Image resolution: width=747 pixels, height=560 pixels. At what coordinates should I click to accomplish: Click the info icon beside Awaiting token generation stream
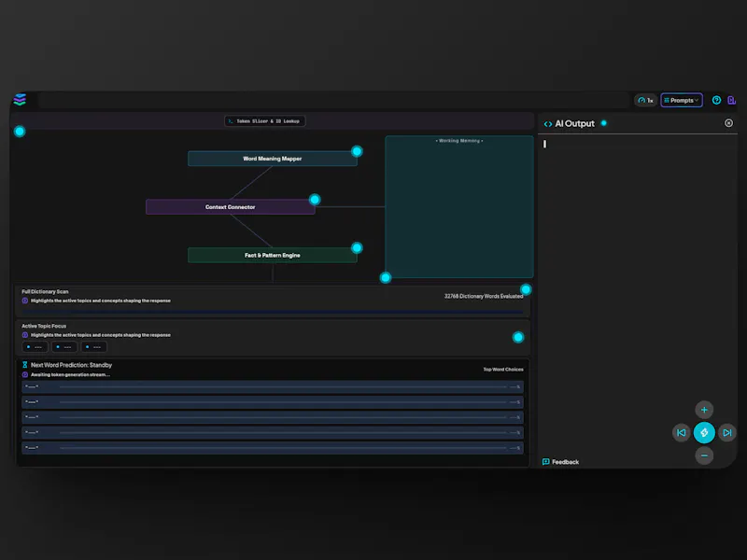pyautogui.click(x=25, y=375)
